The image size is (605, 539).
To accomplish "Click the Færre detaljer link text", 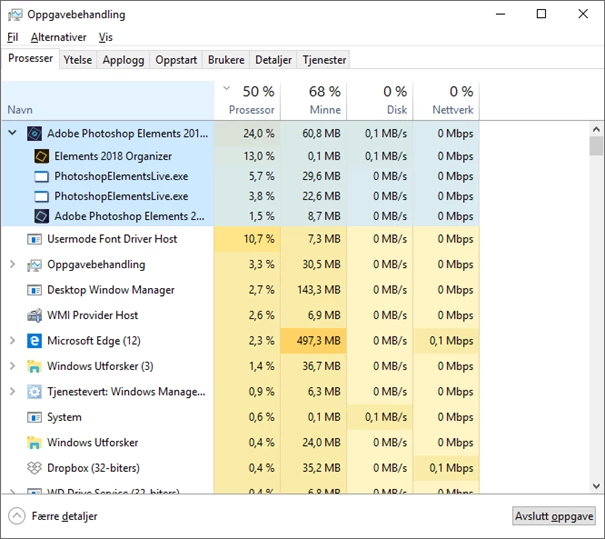I will click(x=64, y=516).
